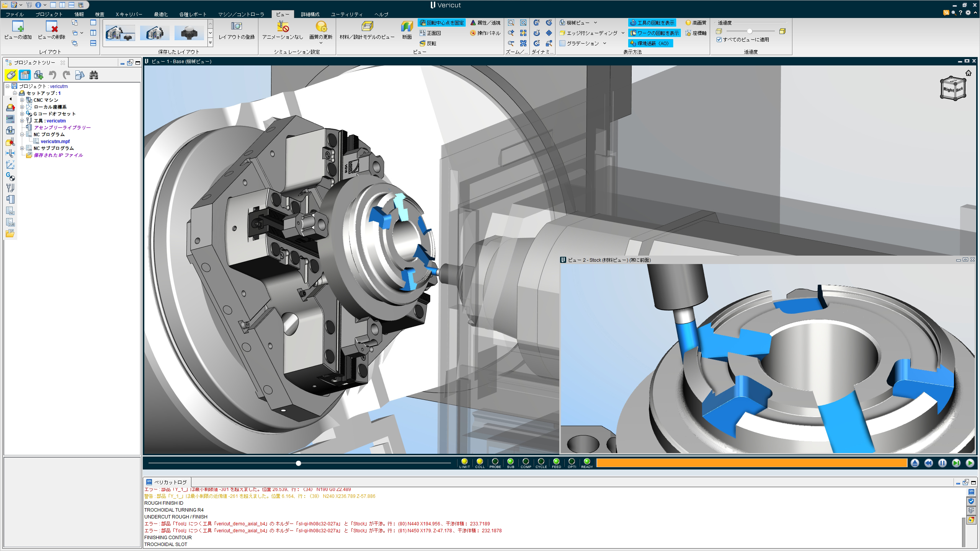The height and width of the screenshot is (551, 980).
Task: Click the 透過度 transparency slider handle
Action: [750, 31]
